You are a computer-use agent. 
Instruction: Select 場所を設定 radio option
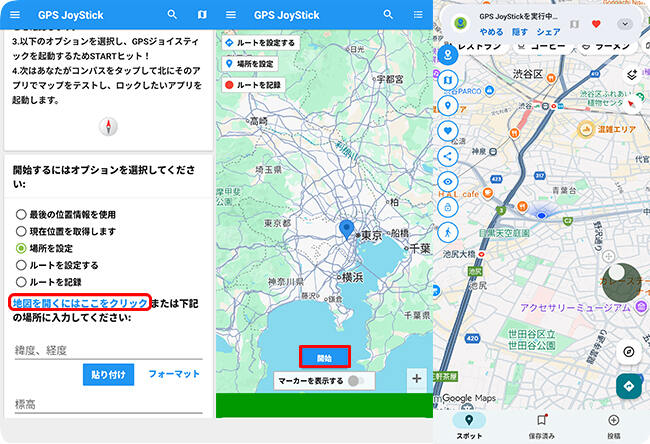(x=44, y=248)
